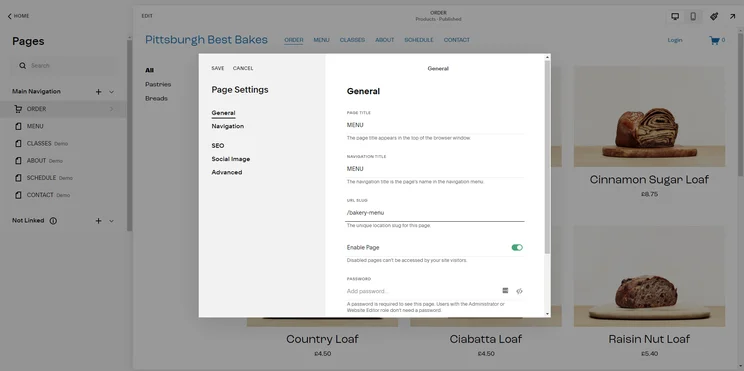Click the Login link
Viewport: 744px width, 371px height.
coord(675,40)
